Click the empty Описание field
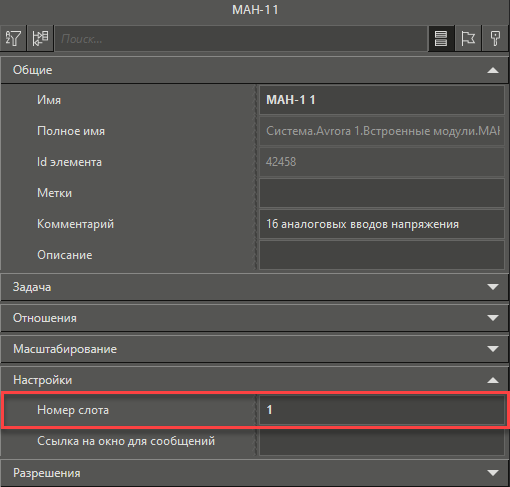Image resolution: width=510 pixels, height=487 pixels. pos(382,255)
